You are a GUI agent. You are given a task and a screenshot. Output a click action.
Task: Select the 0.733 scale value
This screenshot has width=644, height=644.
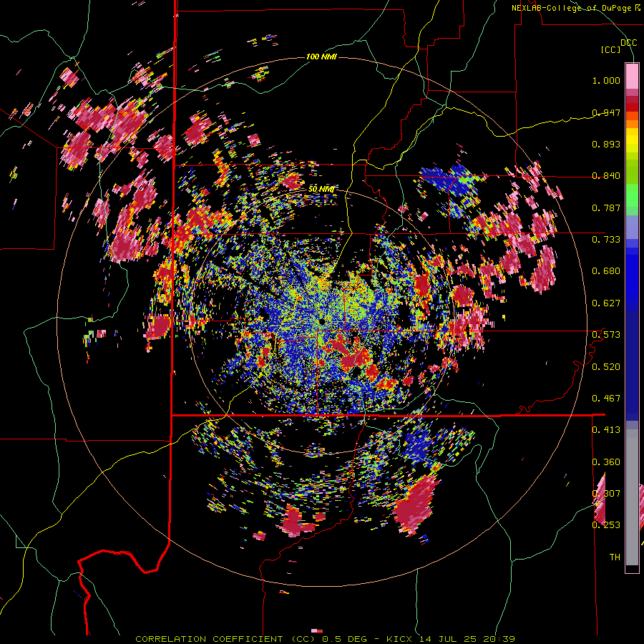(x=606, y=240)
